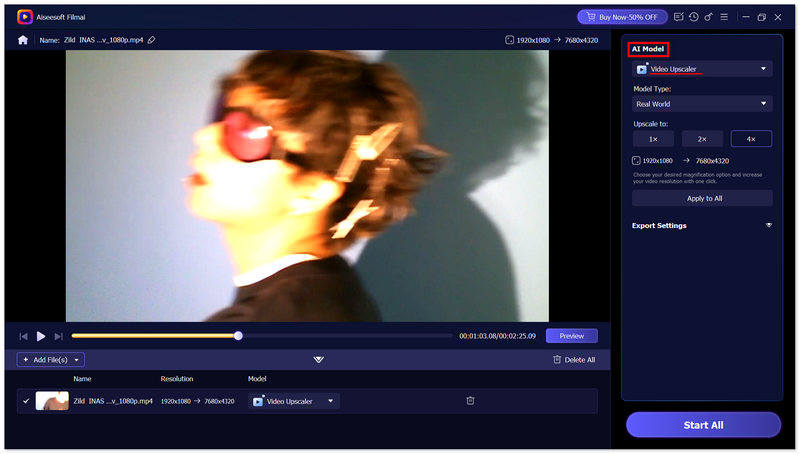
Task: Click the Start All button
Action: [703, 425]
